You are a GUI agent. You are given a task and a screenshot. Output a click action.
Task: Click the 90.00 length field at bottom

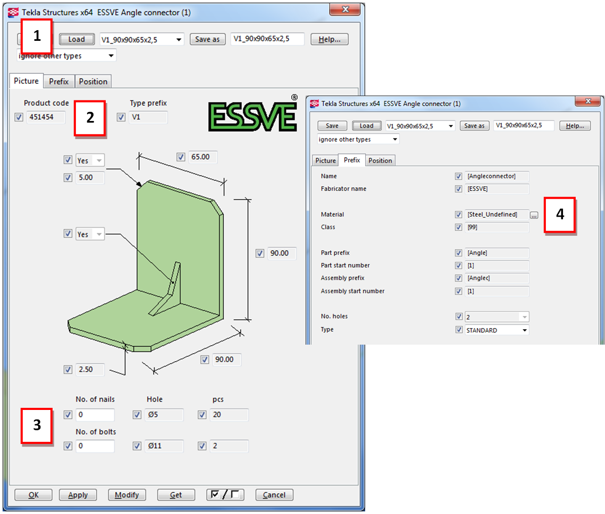tap(226, 360)
